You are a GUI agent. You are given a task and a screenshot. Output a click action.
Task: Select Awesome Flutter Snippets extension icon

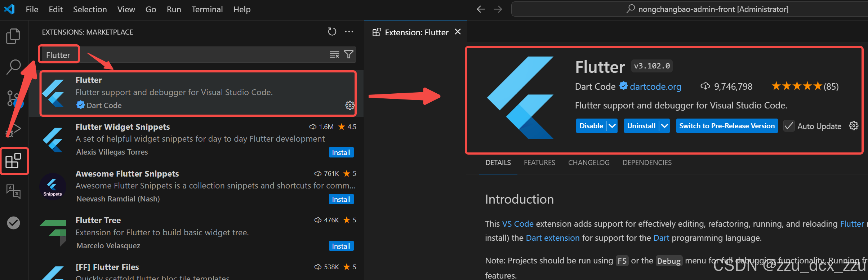pyautogui.click(x=53, y=187)
